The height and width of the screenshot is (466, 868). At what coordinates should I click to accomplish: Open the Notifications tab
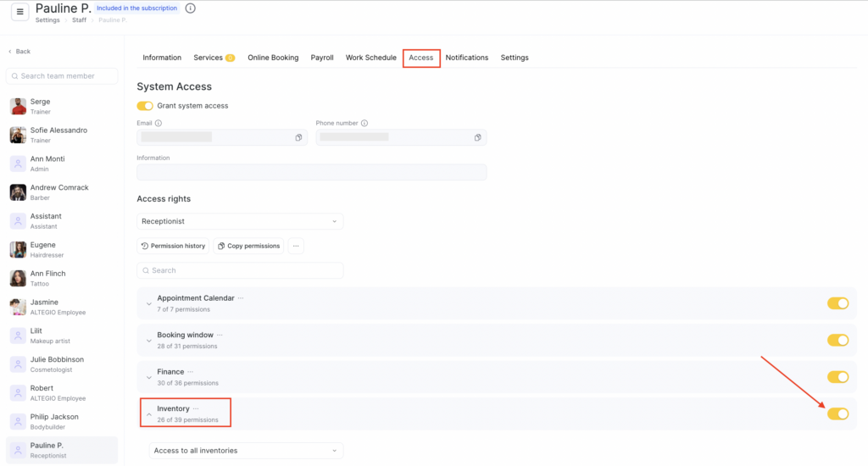coord(466,58)
